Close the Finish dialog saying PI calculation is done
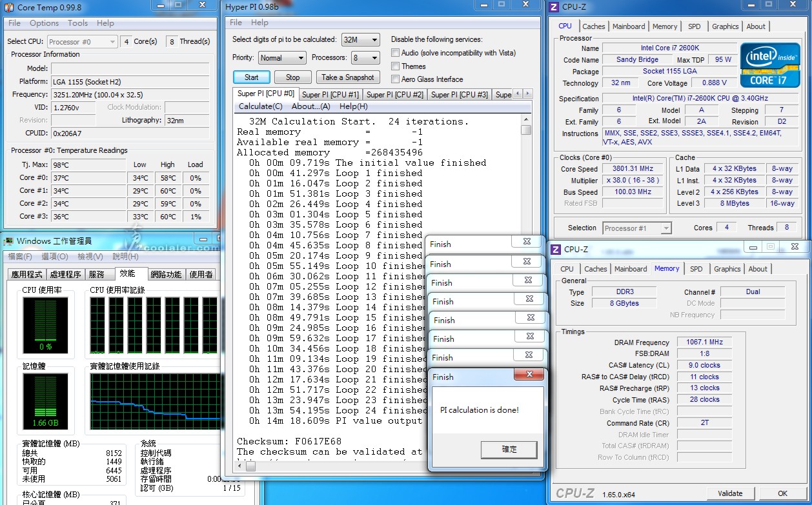The height and width of the screenshot is (505, 812). 529,375
